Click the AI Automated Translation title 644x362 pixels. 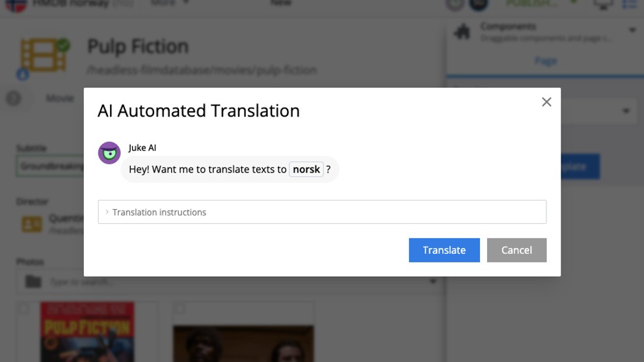(198, 111)
